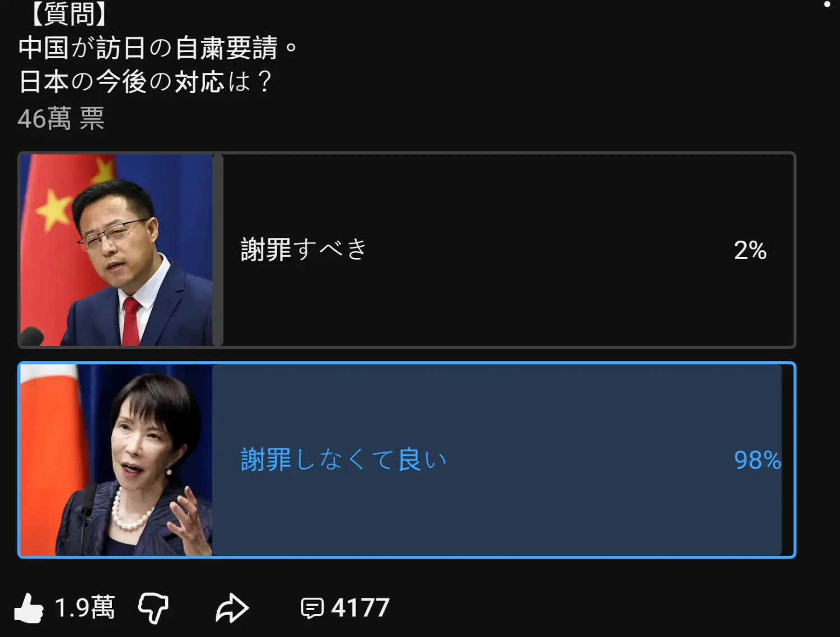Image resolution: width=840 pixels, height=637 pixels.
Task: Vote for option 謝罪しなくて良い
Action: pos(407,460)
